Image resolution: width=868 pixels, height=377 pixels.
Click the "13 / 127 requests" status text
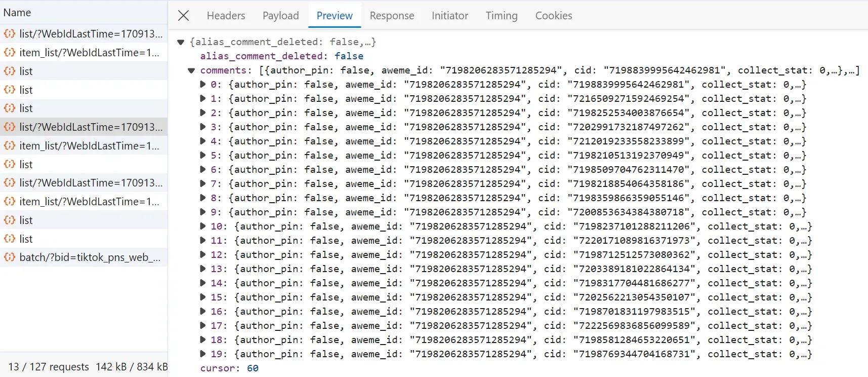pos(49,366)
